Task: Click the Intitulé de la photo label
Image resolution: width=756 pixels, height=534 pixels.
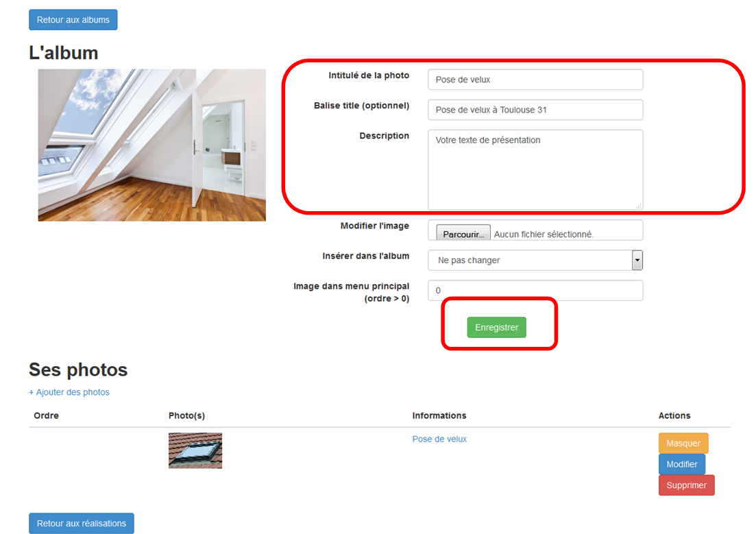Action: [369, 75]
